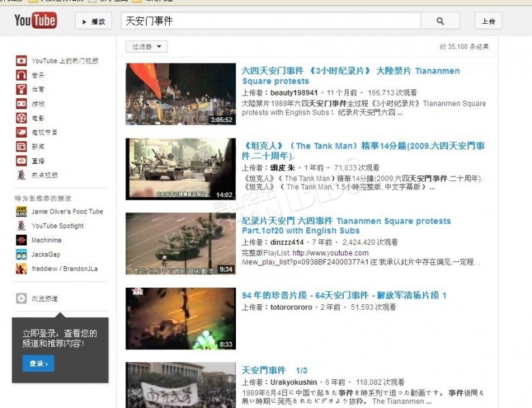Select the 音乐 headphones icon
532x408 pixels.
(21, 75)
